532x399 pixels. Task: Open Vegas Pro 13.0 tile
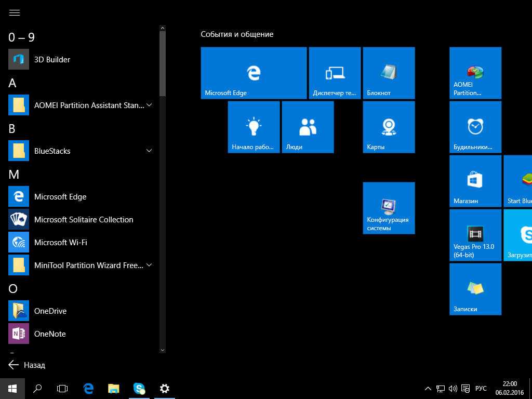click(475, 235)
